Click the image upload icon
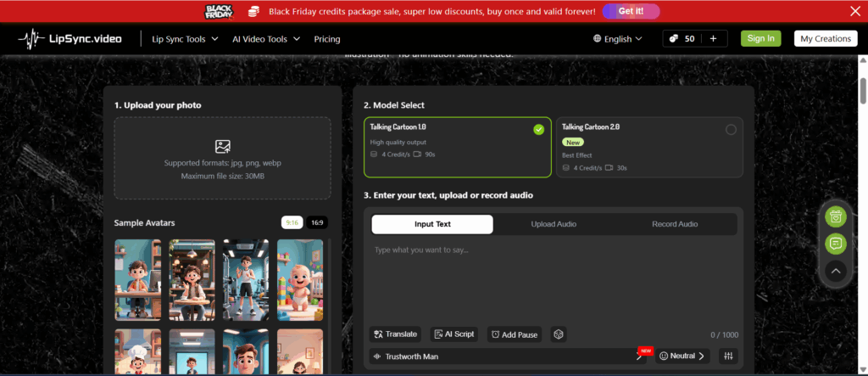The width and height of the screenshot is (868, 376). 223,146
